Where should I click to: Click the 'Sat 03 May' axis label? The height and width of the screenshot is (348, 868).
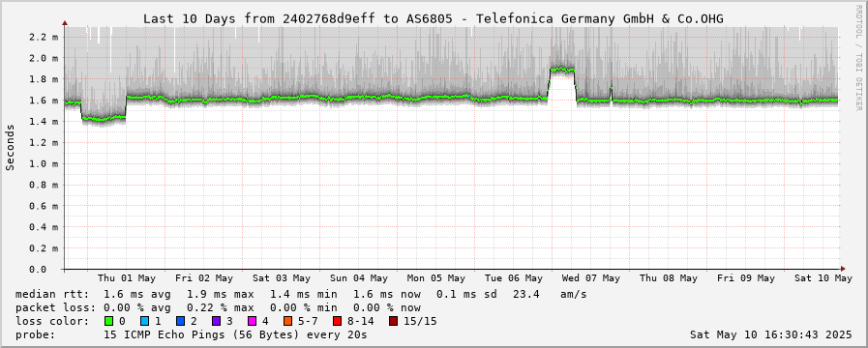click(x=282, y=277)
